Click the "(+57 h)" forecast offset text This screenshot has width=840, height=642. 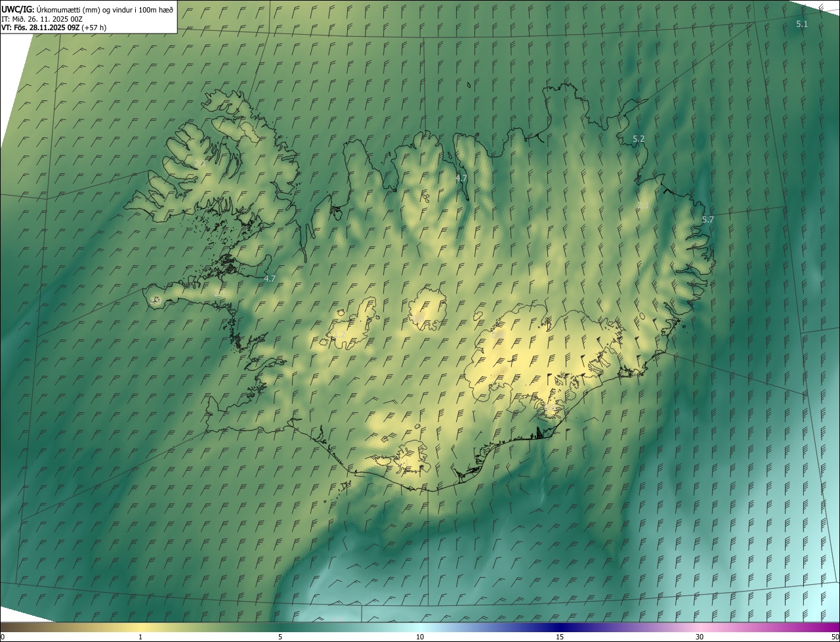(x=94, y=28)
